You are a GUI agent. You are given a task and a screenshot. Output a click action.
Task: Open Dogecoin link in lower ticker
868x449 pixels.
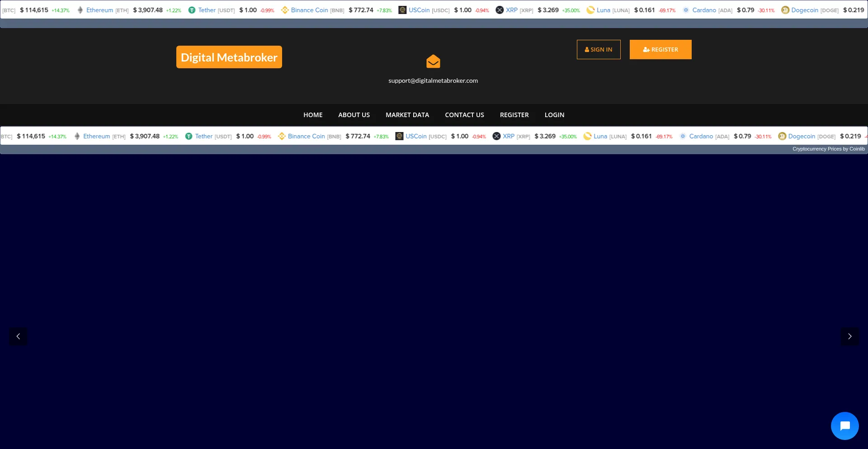[802, 136]
